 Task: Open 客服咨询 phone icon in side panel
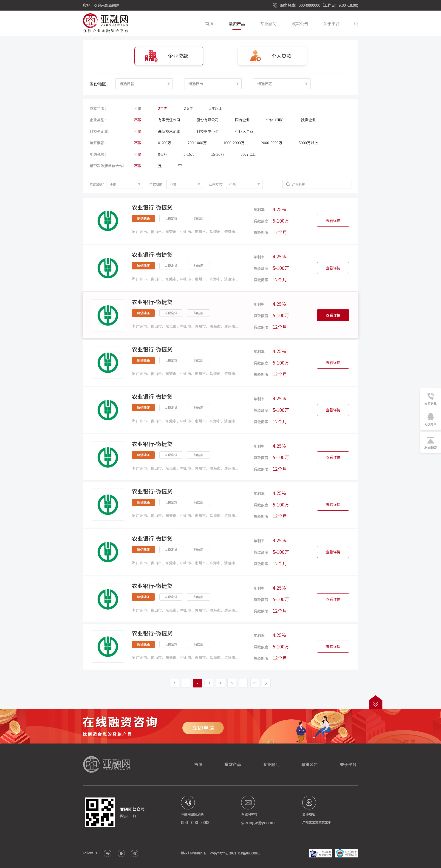click(430, 396)
